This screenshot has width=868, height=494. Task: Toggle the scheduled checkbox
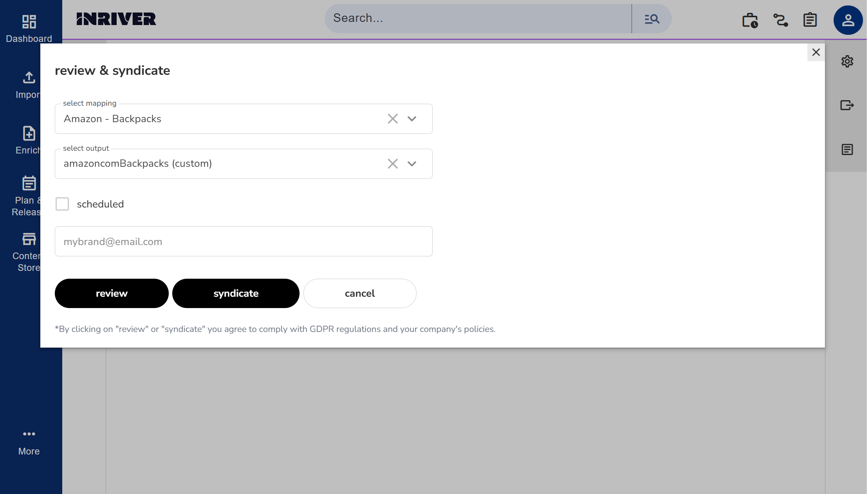[62, 204]
